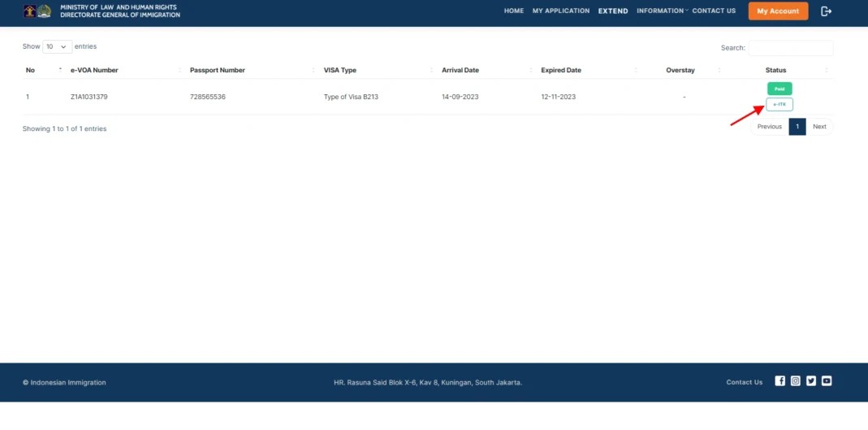Download the e-ITK document button

[x=779, y=104]
